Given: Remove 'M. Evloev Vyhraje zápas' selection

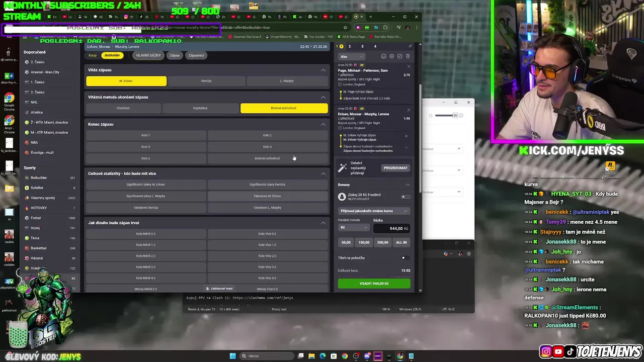Looking at the screenshot, I should coord(407,136).
